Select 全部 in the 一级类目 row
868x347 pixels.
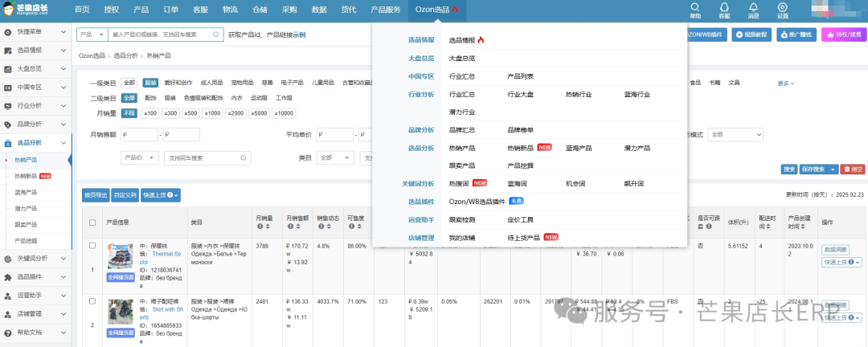coord(129,83)
